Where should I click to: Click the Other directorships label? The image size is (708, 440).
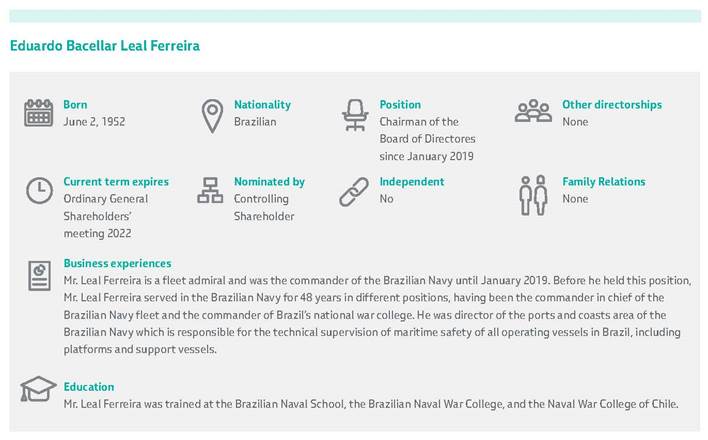611,104
